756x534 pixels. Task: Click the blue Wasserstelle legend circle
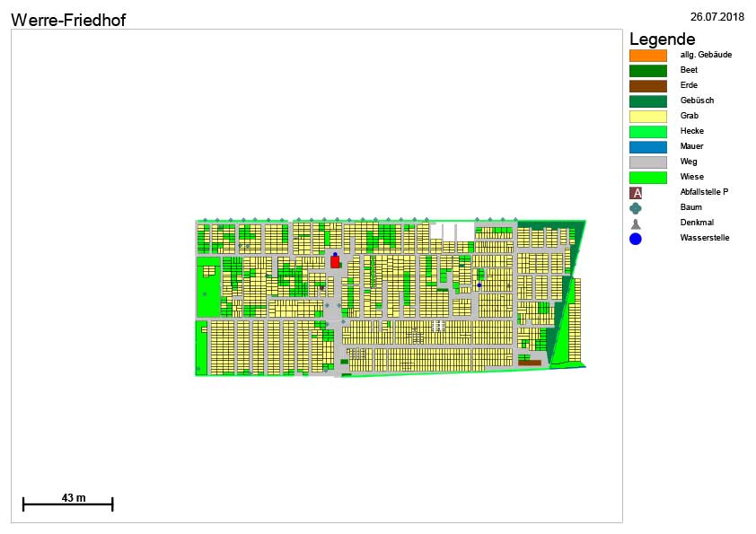[636, 239]
